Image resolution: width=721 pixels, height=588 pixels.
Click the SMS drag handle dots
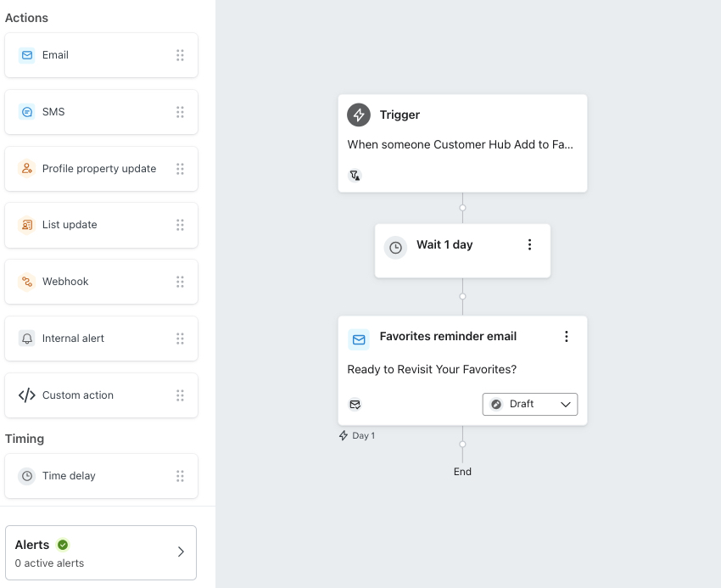tap(180, 112)
